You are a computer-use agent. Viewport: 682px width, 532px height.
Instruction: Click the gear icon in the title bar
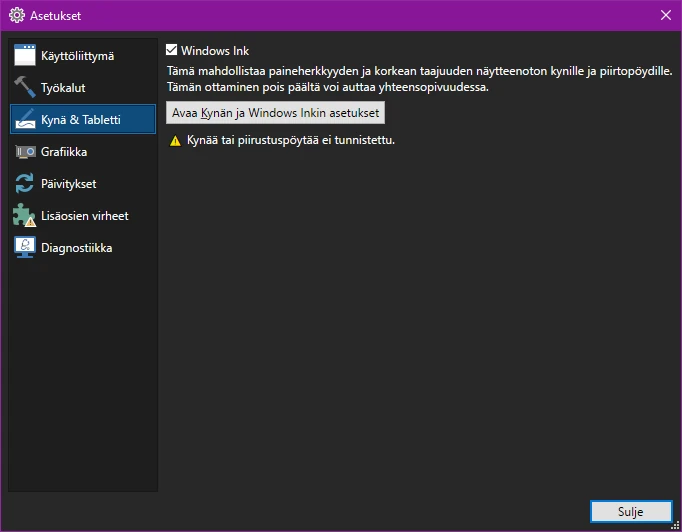click(x=16, y=15)
